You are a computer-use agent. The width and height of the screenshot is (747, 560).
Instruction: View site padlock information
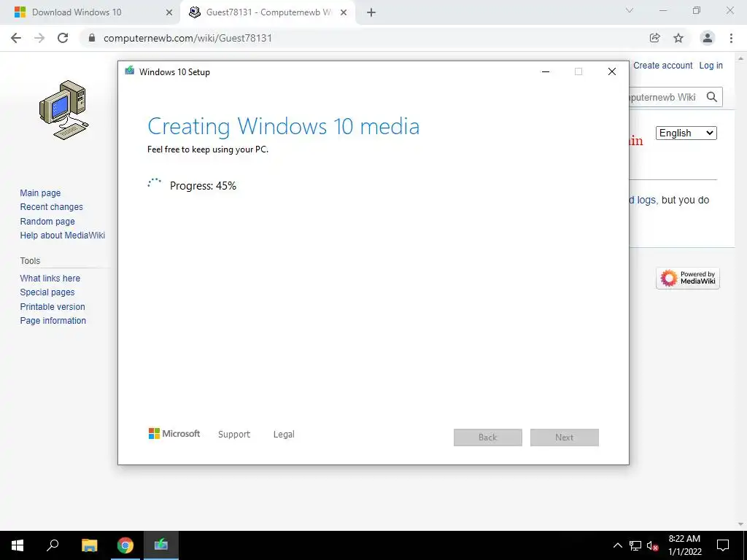pos(92,38)
